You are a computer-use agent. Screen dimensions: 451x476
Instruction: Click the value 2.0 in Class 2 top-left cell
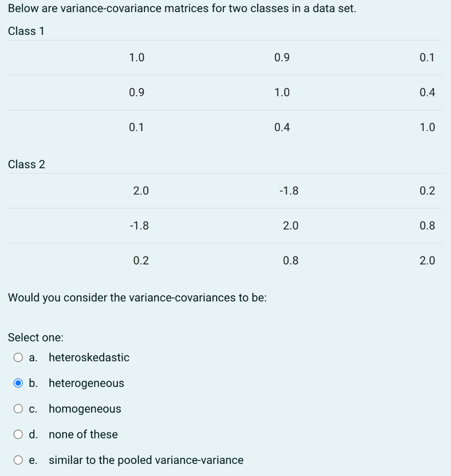[x=141, y=191]
